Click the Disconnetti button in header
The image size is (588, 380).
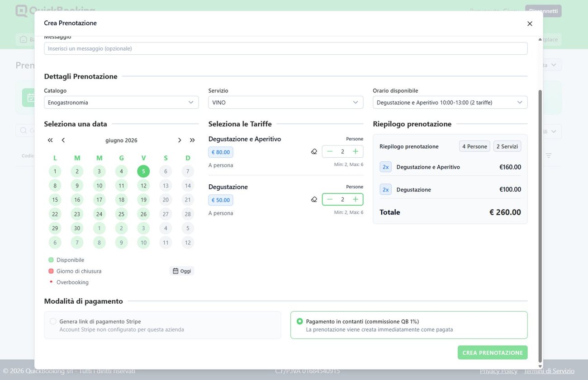click(x=543, y=11)
